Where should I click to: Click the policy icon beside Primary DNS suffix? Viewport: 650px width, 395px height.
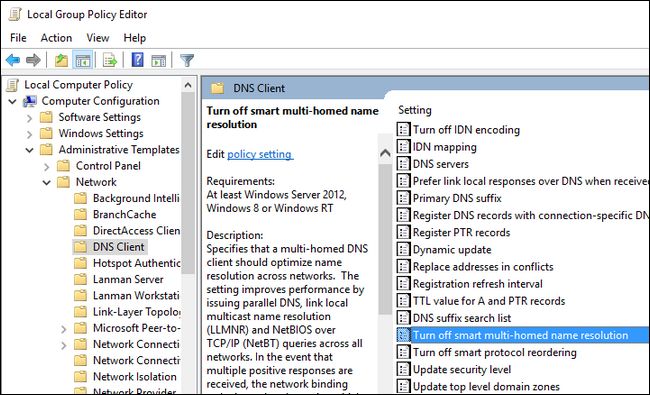point(403,198)
